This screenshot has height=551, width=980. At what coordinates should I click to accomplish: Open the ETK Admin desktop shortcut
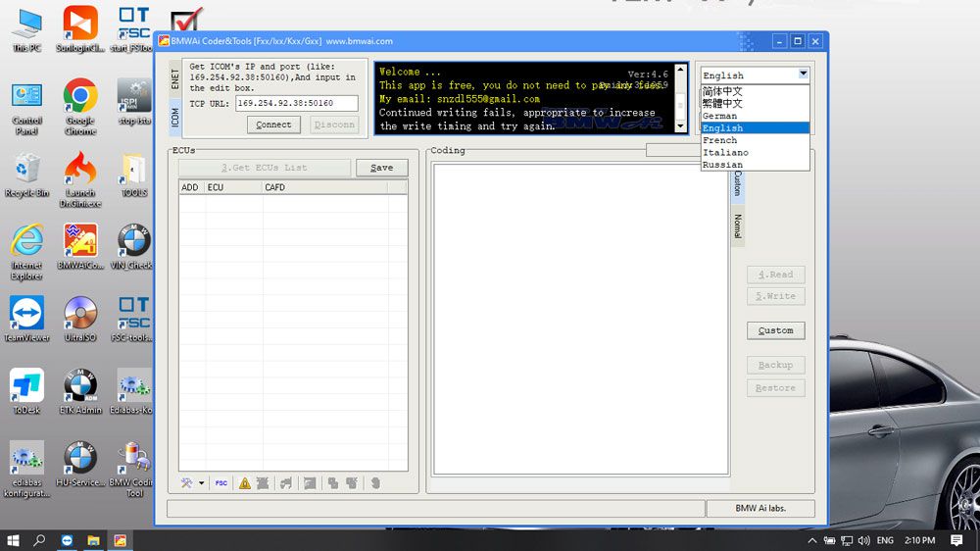(80, 393)
